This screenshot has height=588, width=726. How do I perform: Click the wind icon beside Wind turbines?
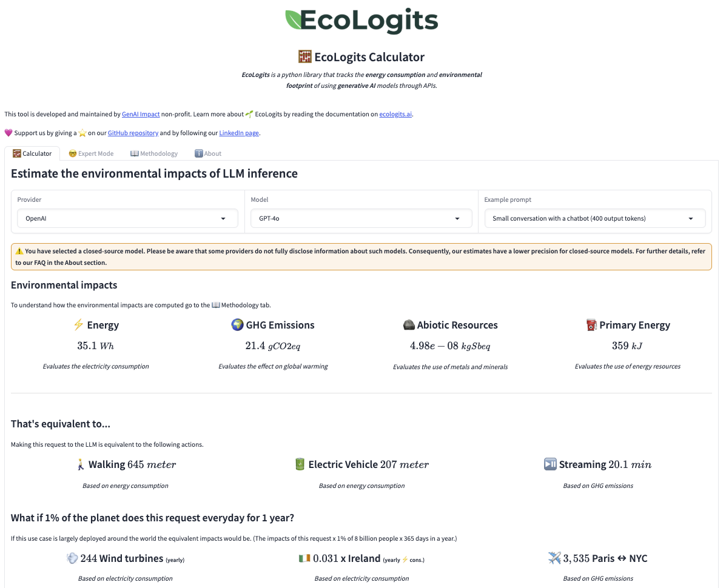tap(72, 558)
